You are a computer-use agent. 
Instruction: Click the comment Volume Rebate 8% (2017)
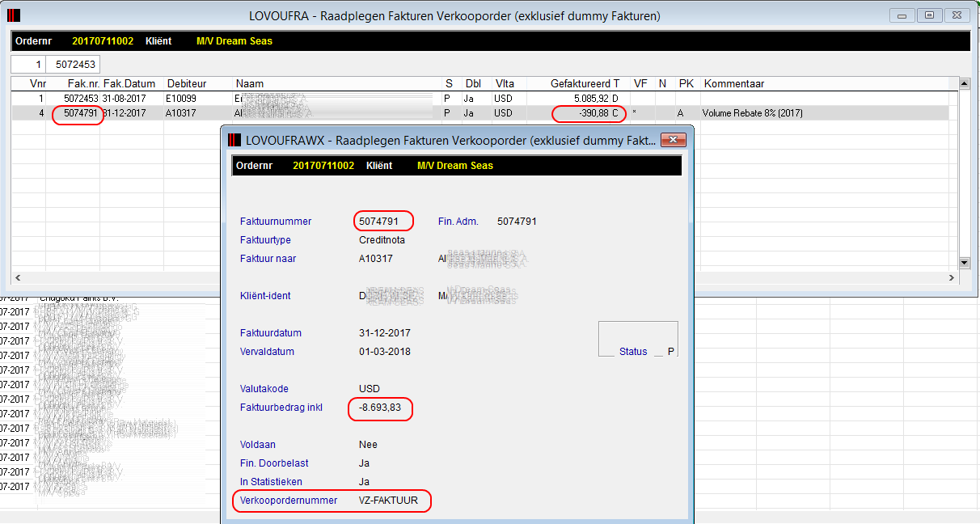coord(753,113)
